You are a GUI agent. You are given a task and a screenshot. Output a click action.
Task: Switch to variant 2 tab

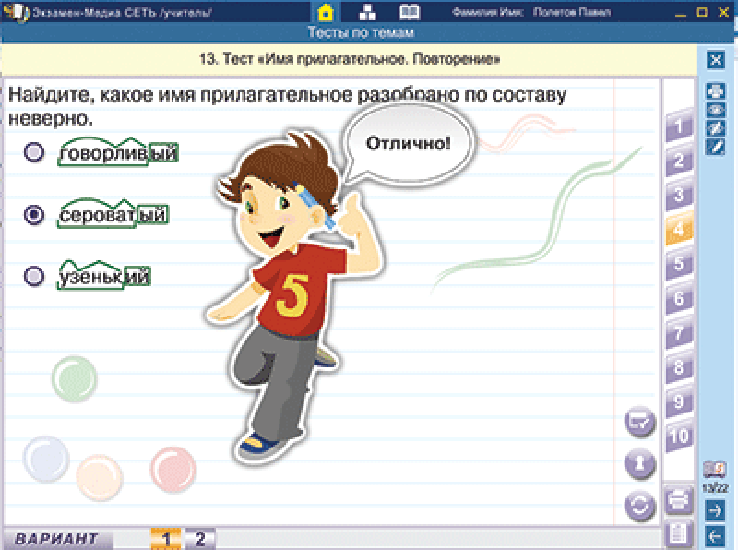pyautogui.click(x=199, y=539)
